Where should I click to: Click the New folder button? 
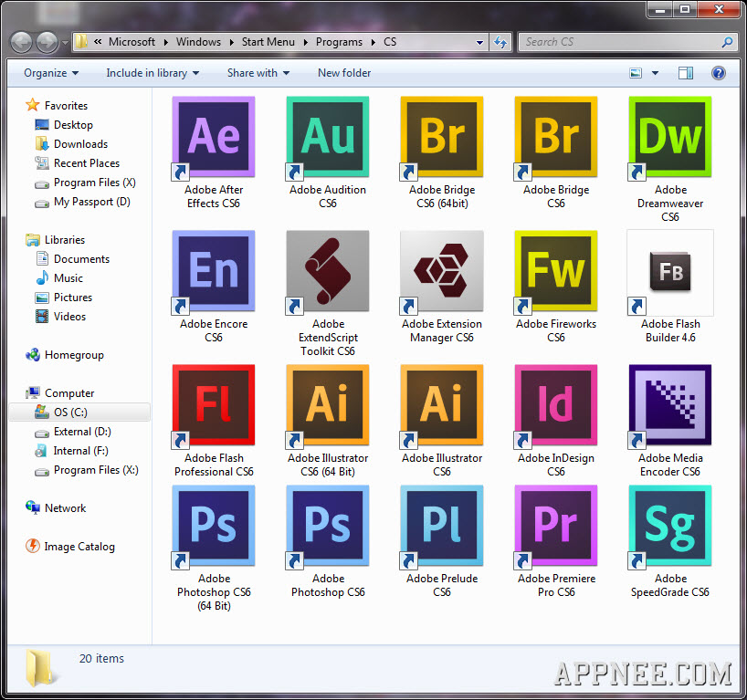point(344,73)
